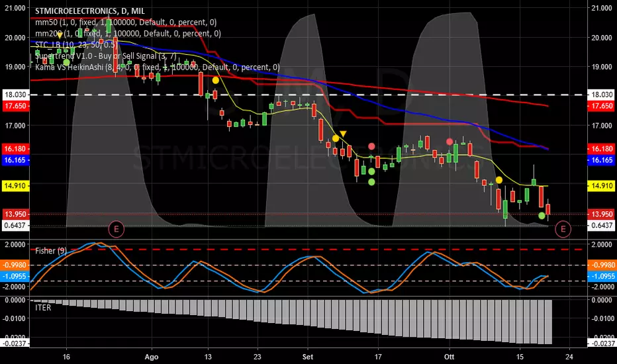Click the right -0.0237 ITER value label

(x=602, y=343)
